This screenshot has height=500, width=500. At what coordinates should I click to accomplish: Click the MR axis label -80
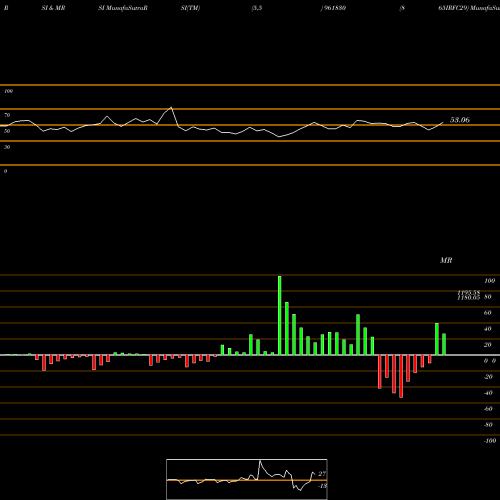click(488, 425)
